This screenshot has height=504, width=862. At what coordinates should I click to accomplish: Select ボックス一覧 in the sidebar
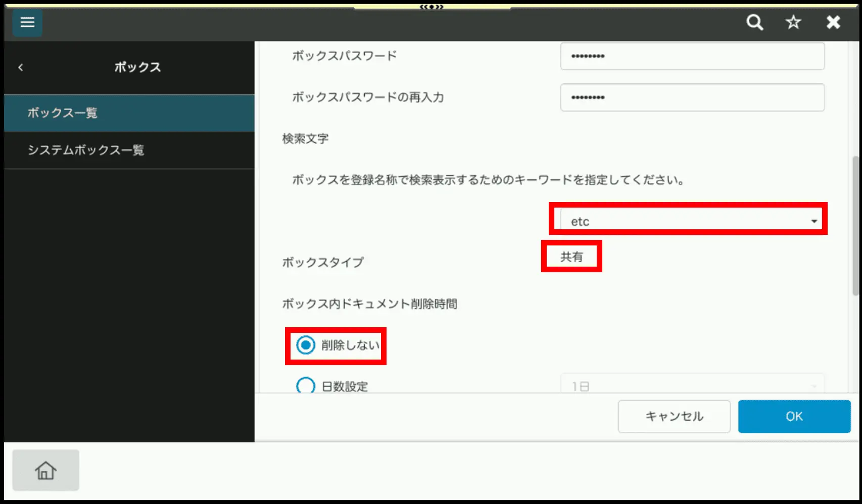[129, 113]
